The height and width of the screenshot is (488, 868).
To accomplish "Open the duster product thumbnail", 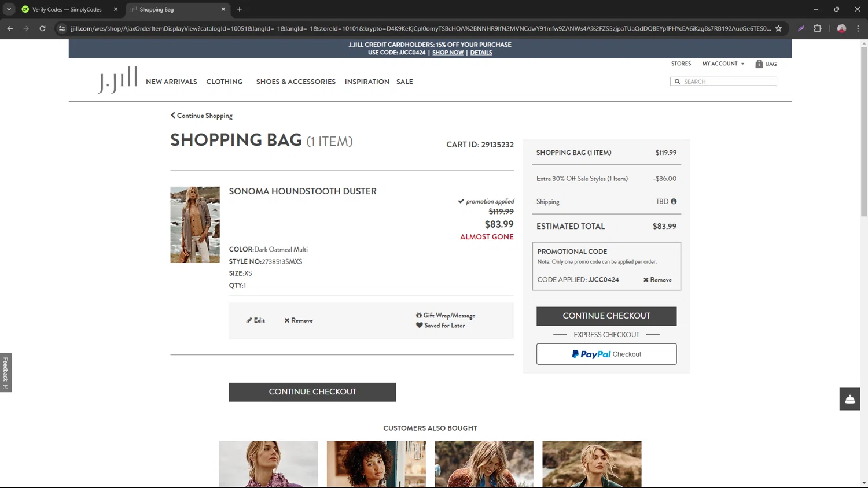I will pos(195,225).
